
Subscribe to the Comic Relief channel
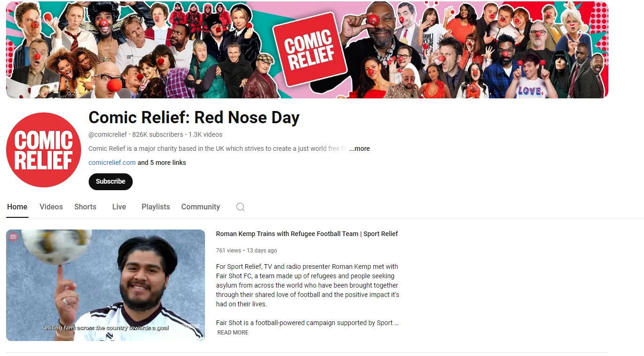pos(111,181)
